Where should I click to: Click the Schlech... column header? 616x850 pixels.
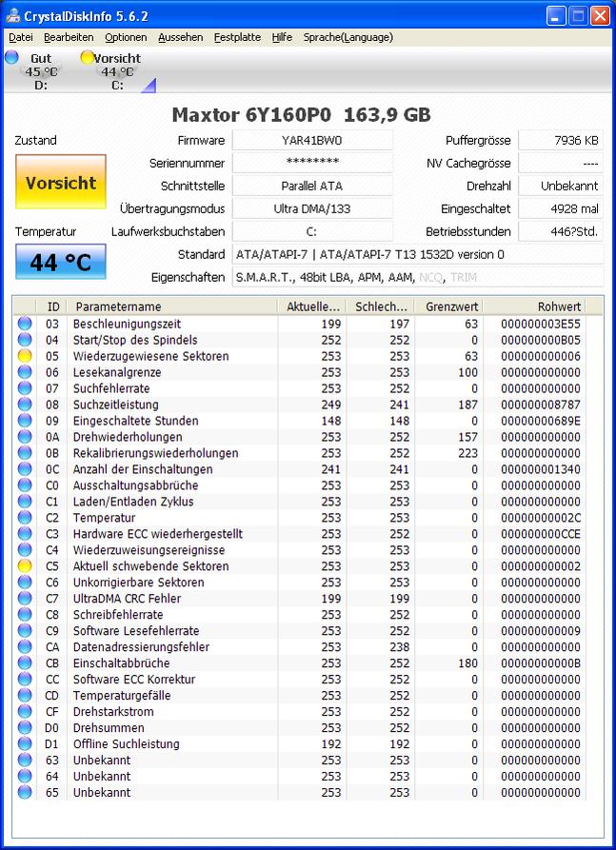point(380,306)
